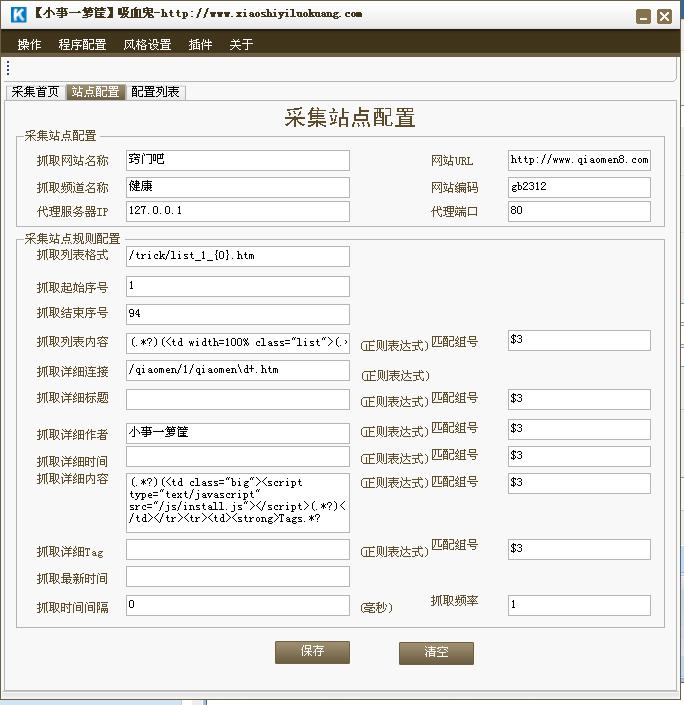Click the 采集站点配置 page heading

coord(350,117)
